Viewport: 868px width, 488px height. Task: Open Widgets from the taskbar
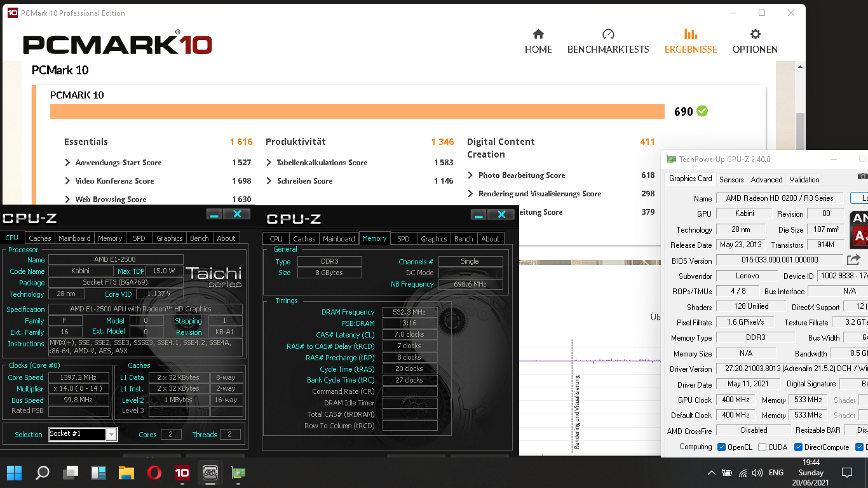pyautogui.click(x=98, y=473)
